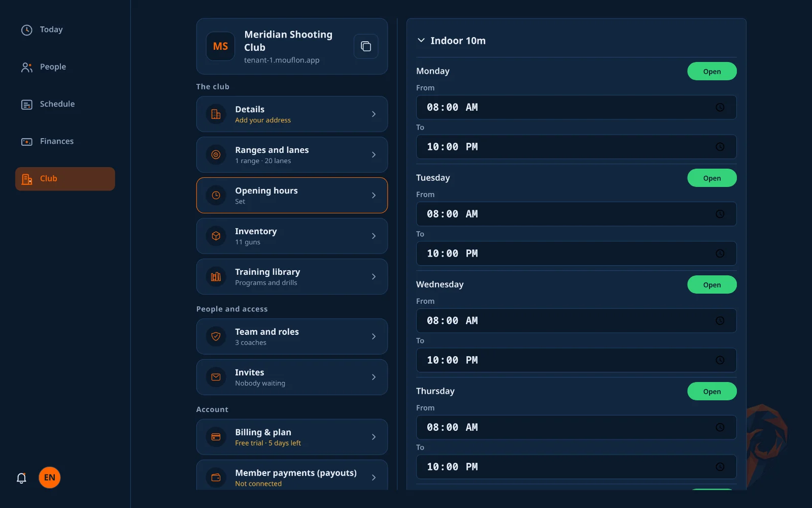Screen dimensions: 812x508
Task: Open People in sidebar
Action: [x=65, y=67]
